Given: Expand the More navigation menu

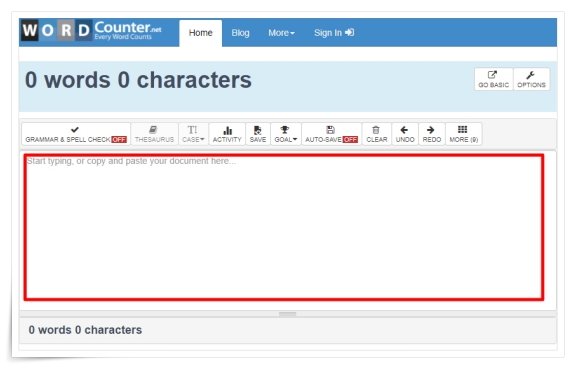Looking at the screenshot, I should 281,33.
